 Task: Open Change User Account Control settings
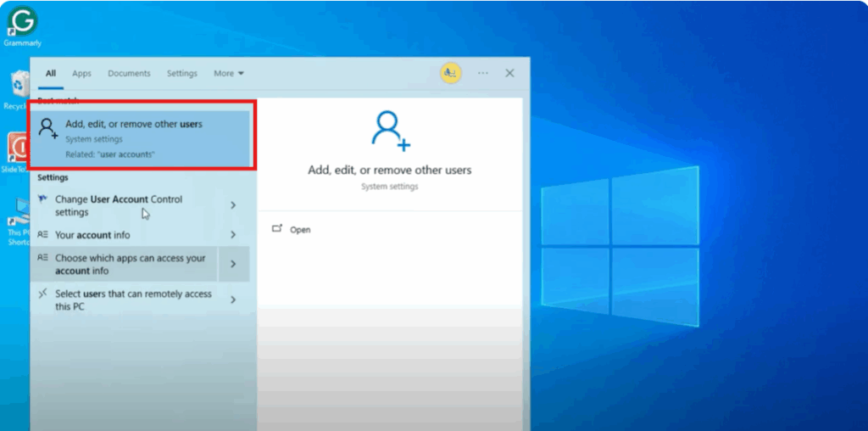pyautogui.click(x=124, y=205)
